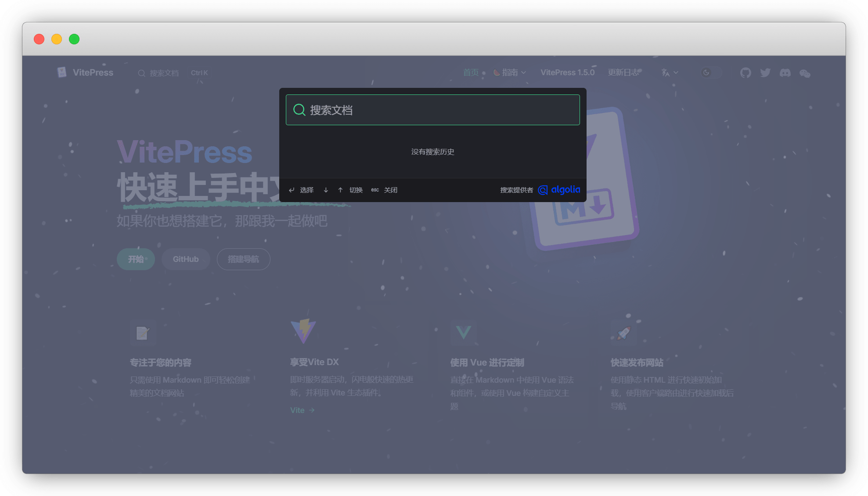This screenshot has height=496, width=868.
Task: Click the Algolia logo in search footer
Action: tap(559, 190)
